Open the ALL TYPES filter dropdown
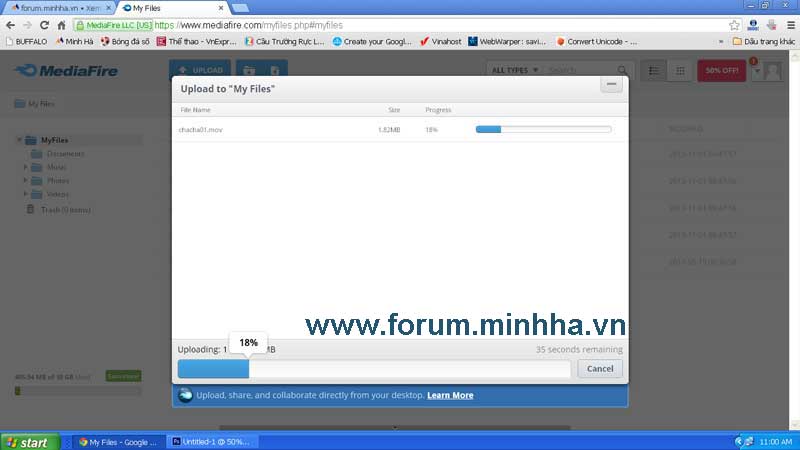This screenshot has width=800, height=450. (x=515, y=70)
